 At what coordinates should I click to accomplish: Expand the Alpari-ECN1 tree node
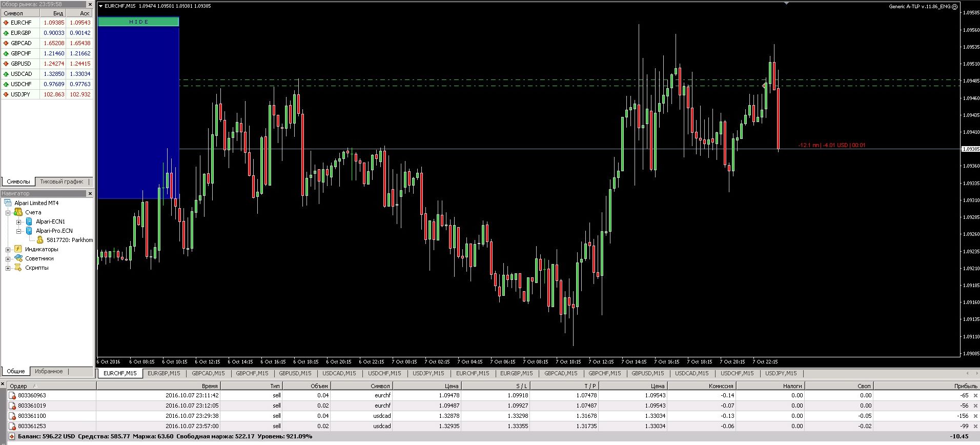pyautogui.click(x=18, y=222)
